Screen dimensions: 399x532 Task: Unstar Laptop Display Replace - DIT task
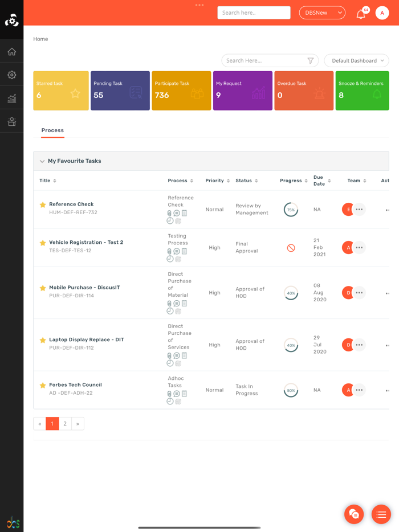pyautogui.click(x=43, y=340)
